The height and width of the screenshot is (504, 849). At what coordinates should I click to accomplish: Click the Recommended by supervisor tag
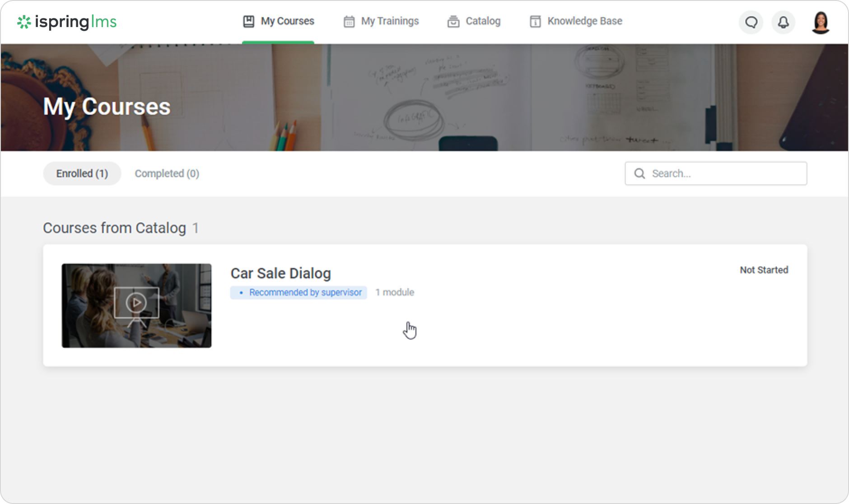(x=299, y=293)
